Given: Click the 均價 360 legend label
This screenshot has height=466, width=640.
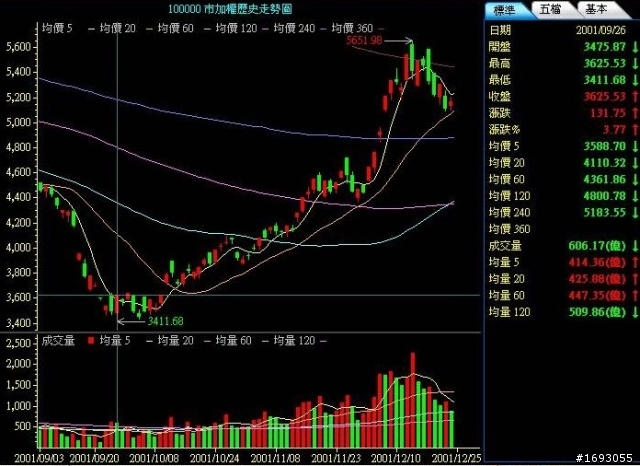Looking at the screenshot, I should (352, 28).
